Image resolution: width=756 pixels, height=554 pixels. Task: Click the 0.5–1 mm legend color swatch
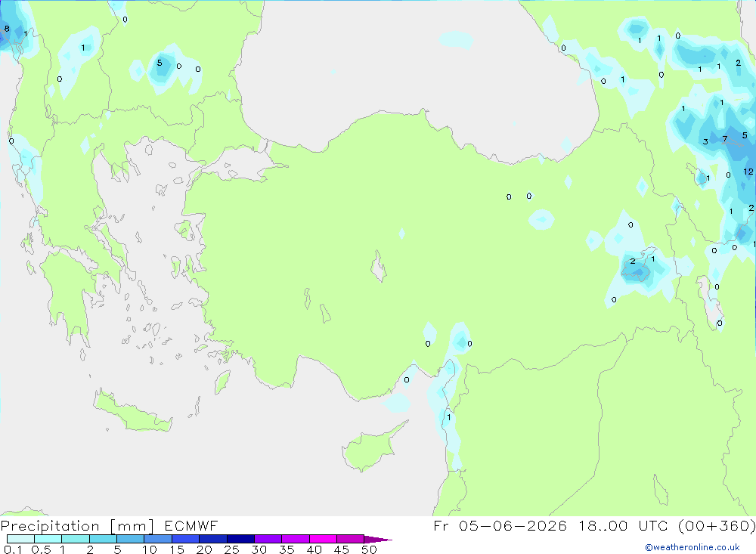48,539
